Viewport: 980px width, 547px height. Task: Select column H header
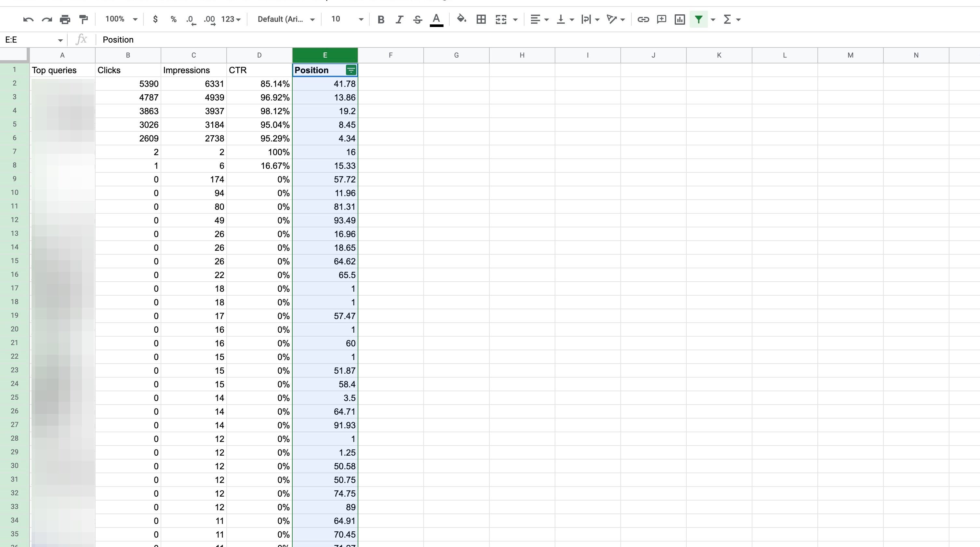[522, 55]
